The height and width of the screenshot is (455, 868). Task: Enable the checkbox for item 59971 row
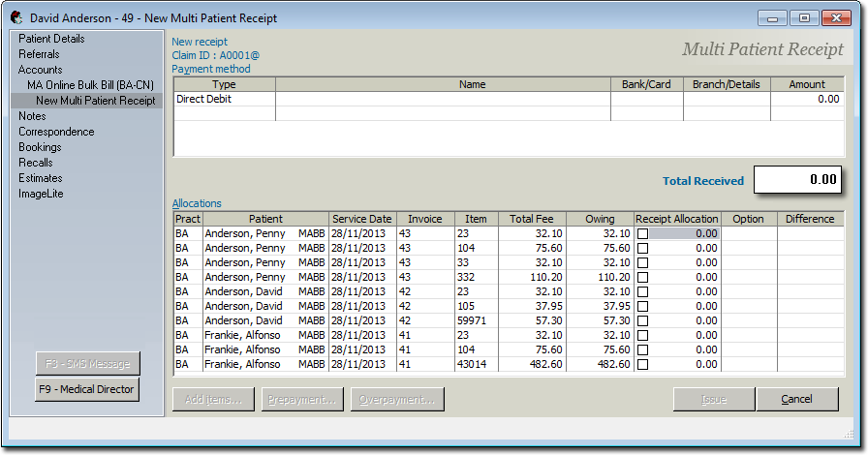[642, 321]
